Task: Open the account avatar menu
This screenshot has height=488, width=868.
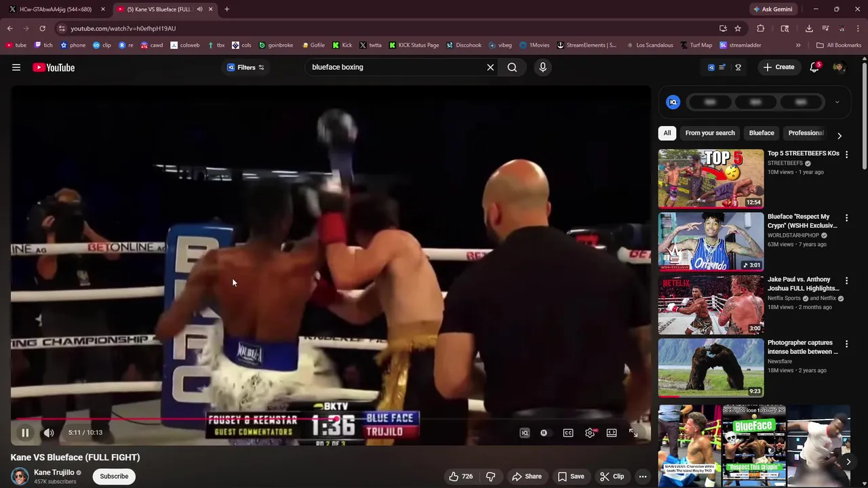Action: click(839, 67)
